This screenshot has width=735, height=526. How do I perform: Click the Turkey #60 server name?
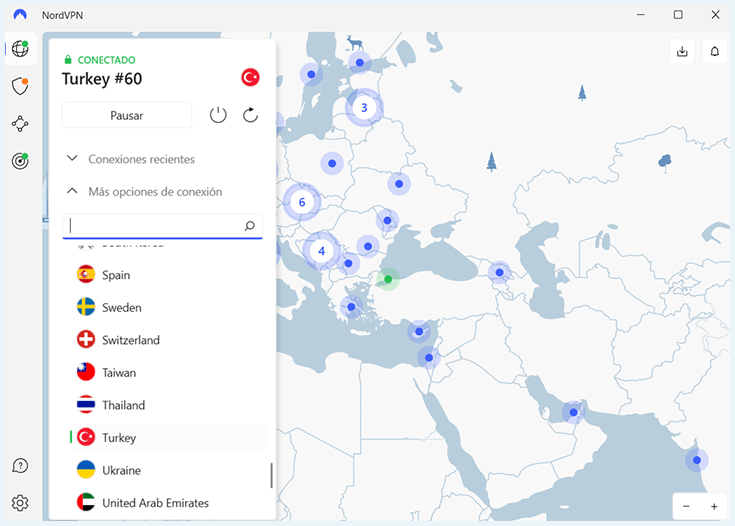(x=102, y=79)
